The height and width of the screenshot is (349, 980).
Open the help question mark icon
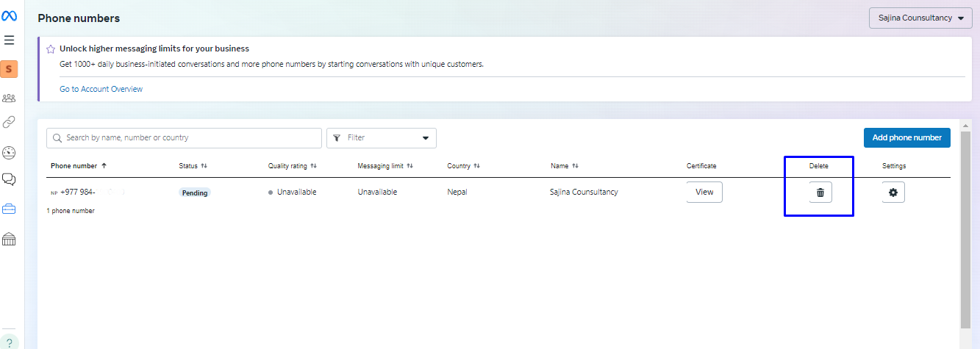point(10,342)
